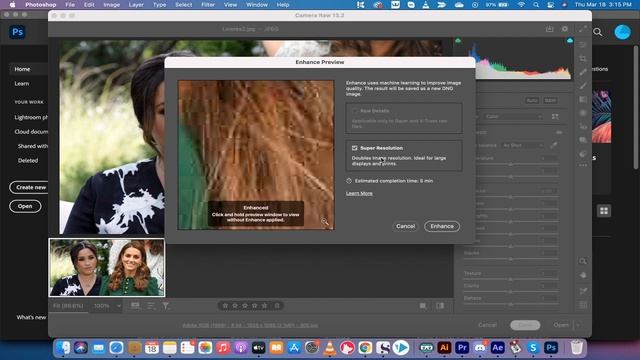The image size is (640, 360).
Task: Open the cloud account avatar icon
Action: tap(622, 32)
